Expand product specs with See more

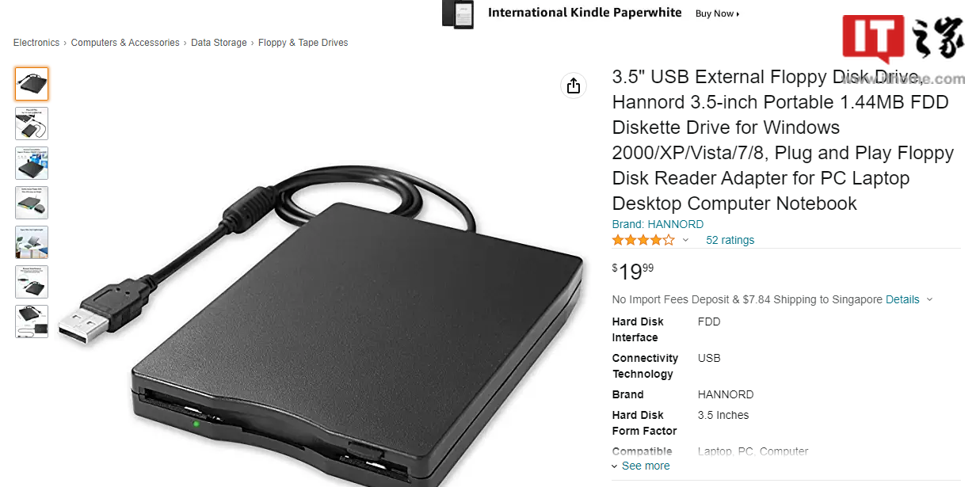point(641,466)
